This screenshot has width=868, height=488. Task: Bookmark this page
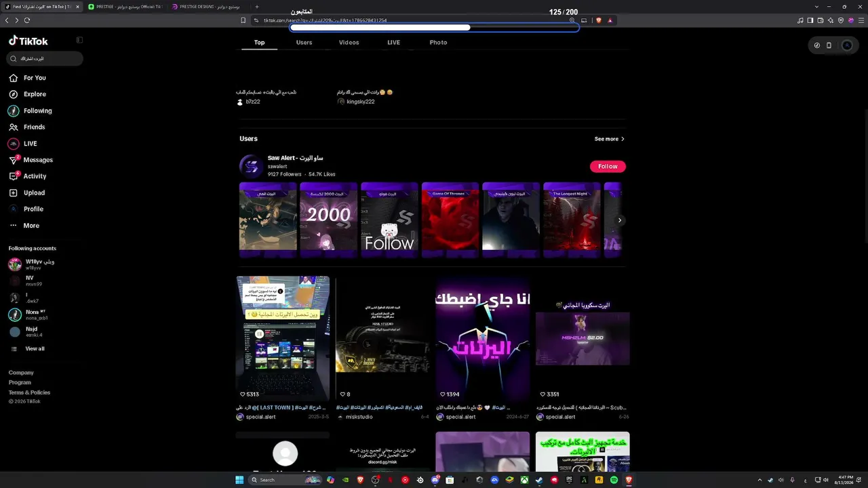(243, 20)
